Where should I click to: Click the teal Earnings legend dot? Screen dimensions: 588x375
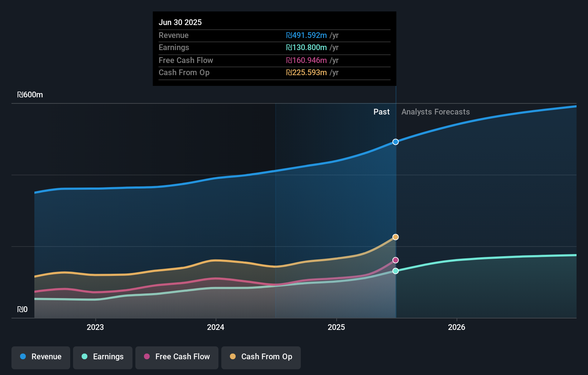[84, 357]
